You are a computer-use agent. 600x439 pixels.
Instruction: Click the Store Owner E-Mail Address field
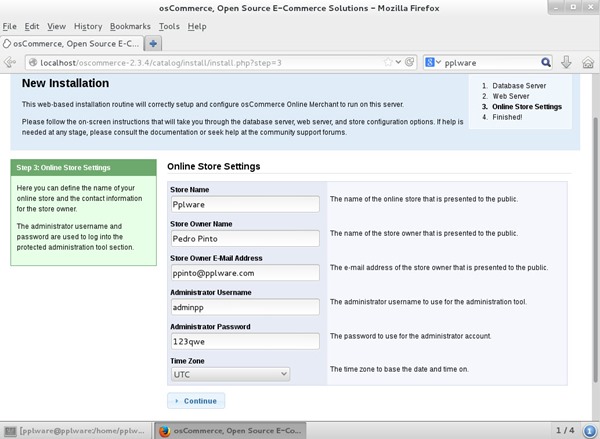pyautogui.click(x=245, y=273)
